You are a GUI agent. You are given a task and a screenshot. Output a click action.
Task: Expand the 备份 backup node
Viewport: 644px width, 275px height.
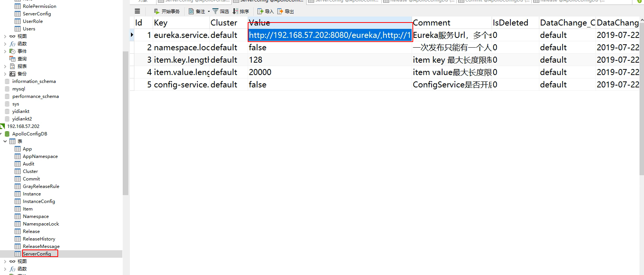tap(5, 74)
